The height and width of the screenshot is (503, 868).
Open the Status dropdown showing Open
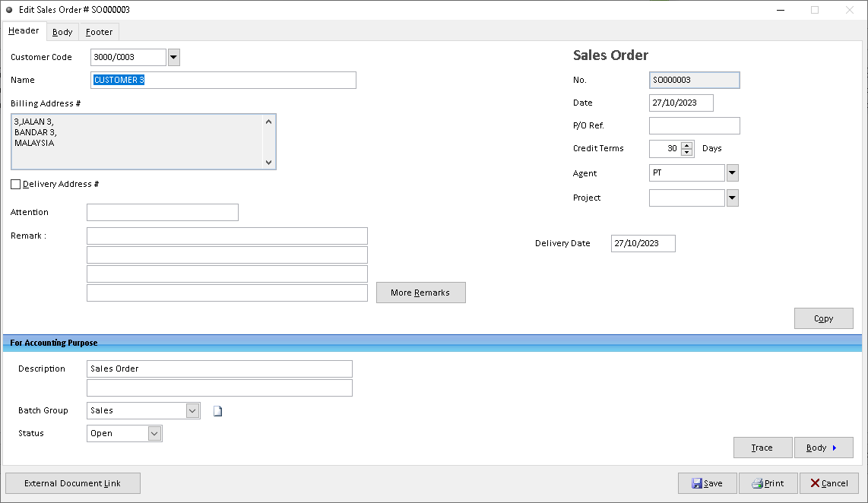click(154, 433)
